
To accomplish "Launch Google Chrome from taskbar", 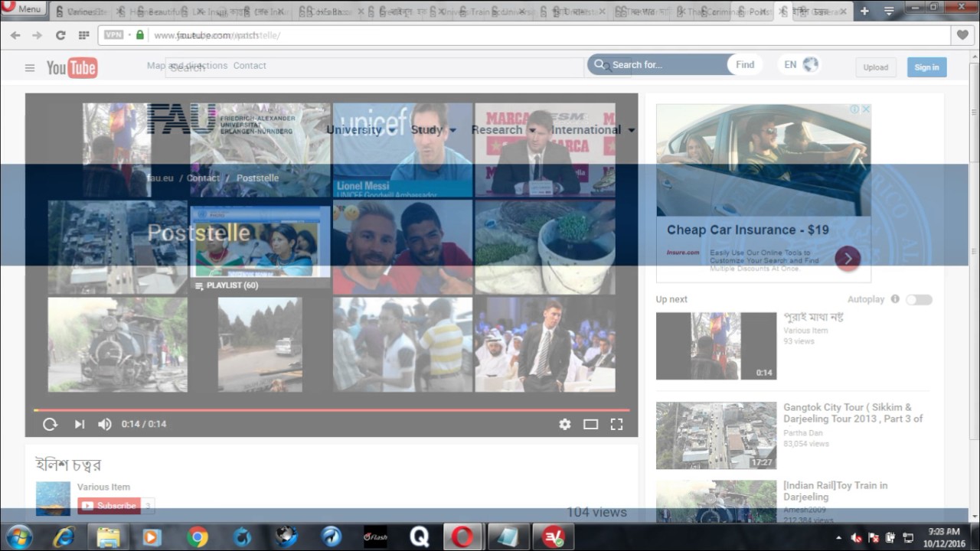I will click(x=198, y=537).
